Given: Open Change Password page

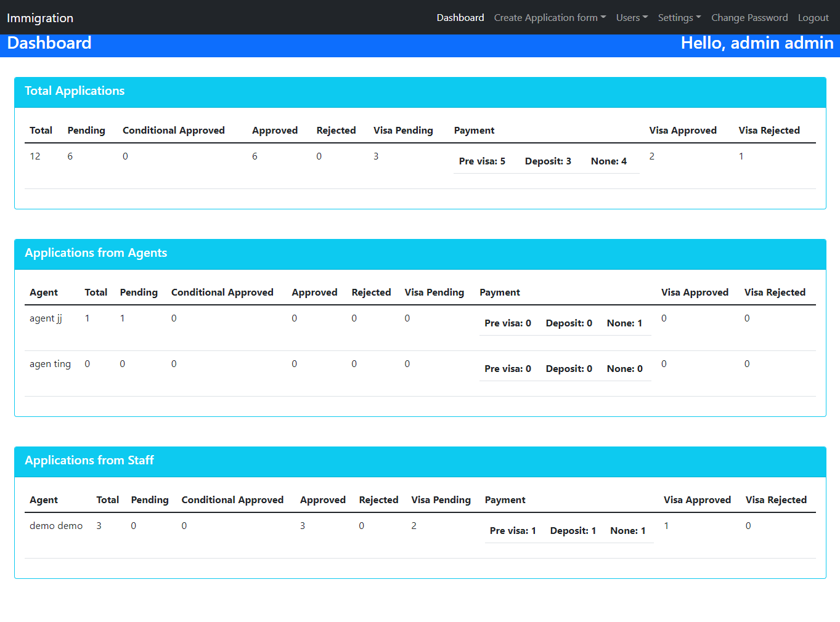Looking at the screenshot, I should pyautogui.click(x=749, y=18).
